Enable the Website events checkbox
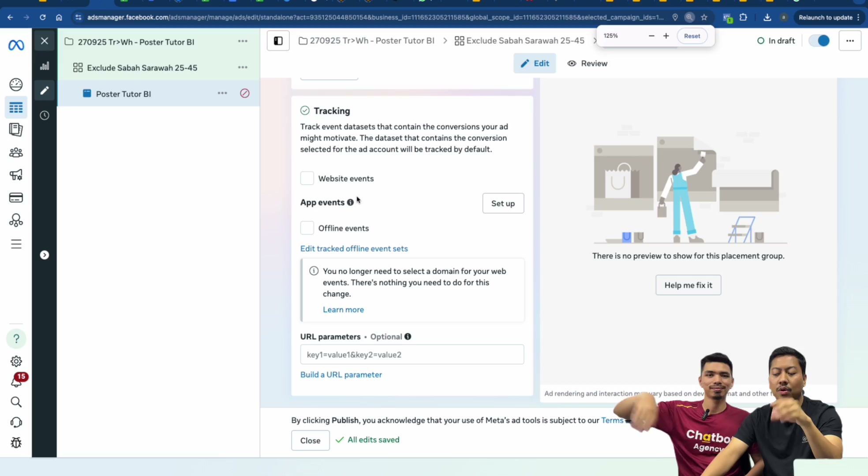The width and height of the screenshot is (868, 476). pos(307,178)
